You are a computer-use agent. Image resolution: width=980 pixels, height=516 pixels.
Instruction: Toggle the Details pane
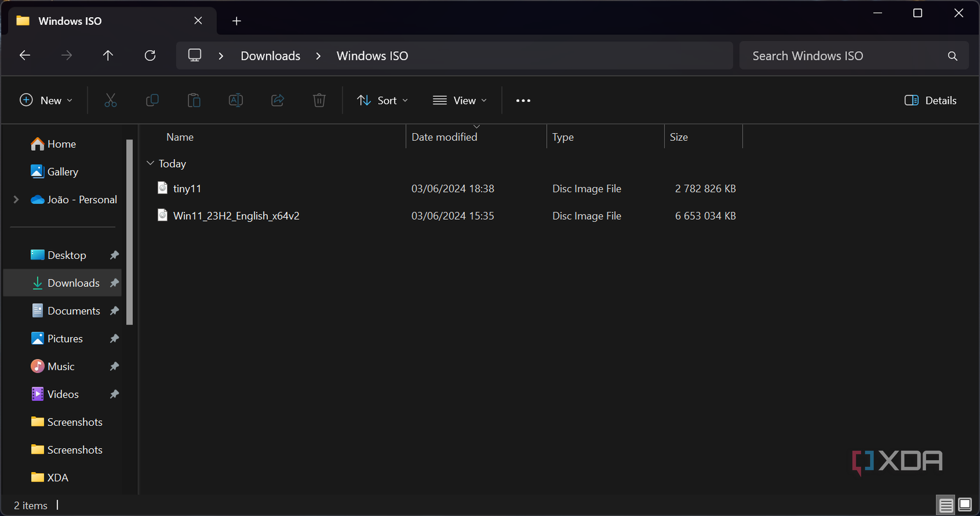pyautogui.click(x=930, y=100)
